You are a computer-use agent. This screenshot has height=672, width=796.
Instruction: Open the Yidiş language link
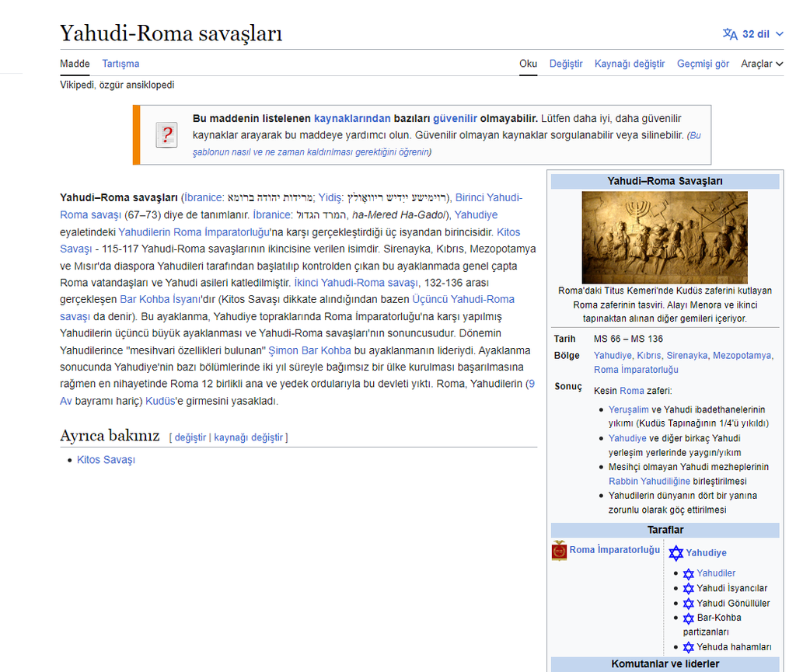330,197
